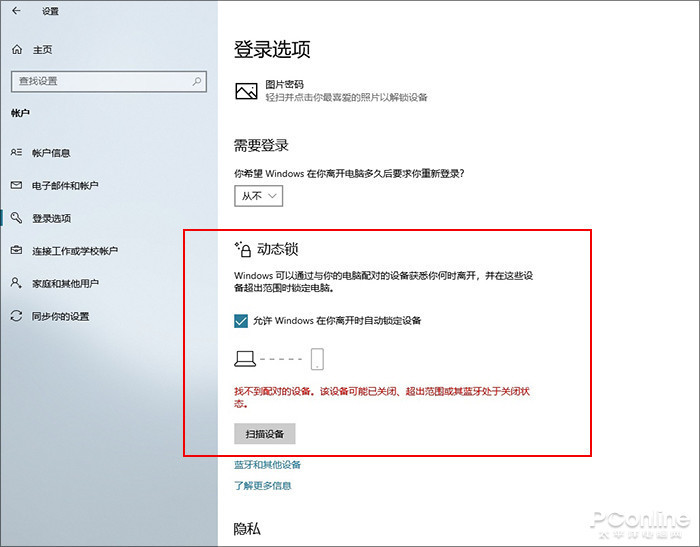Go back with the arrow icon
The image size is (700, 547).
17,11
